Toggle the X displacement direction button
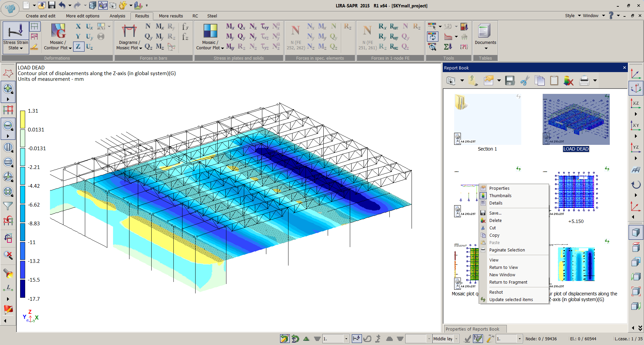644x345 pixels. point(78,26)
